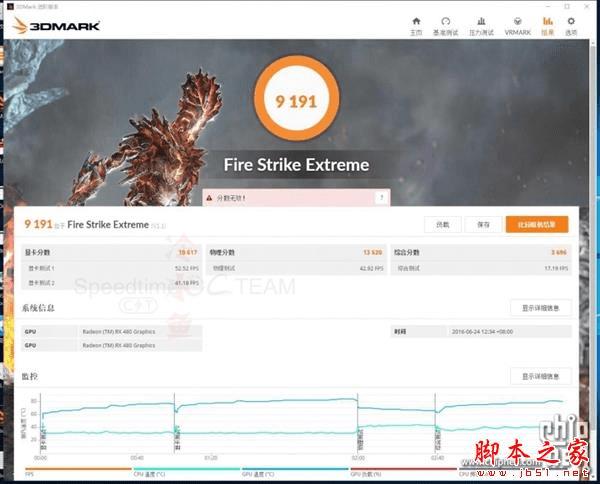600x484 pixels.
Task: Show details for System Information section
Action: tap(541, 308)
